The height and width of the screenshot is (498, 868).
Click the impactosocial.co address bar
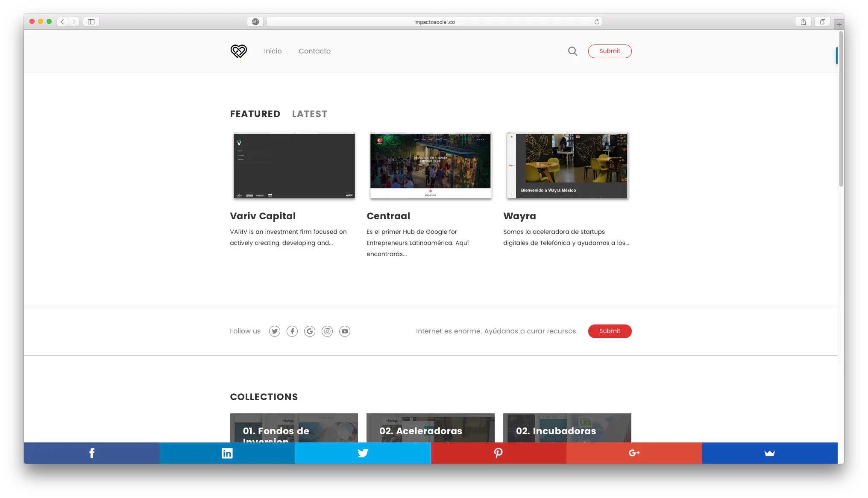(434, 22)
